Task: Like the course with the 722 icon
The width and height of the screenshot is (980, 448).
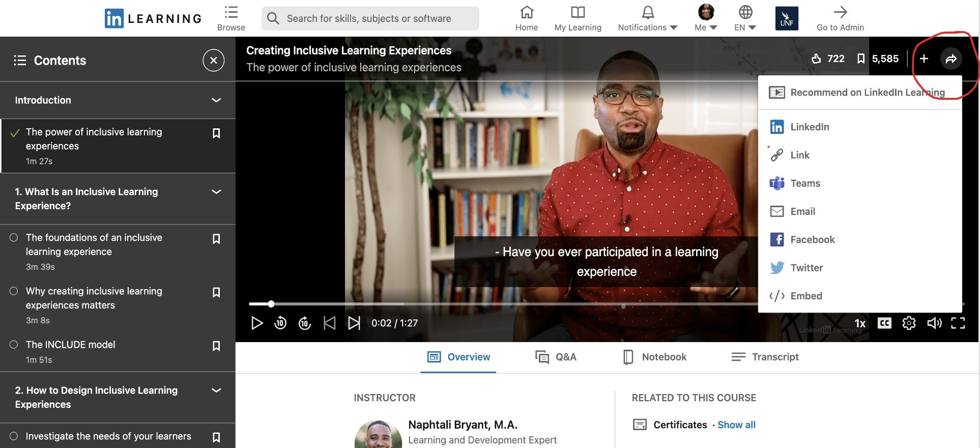Action: [816, 59]
